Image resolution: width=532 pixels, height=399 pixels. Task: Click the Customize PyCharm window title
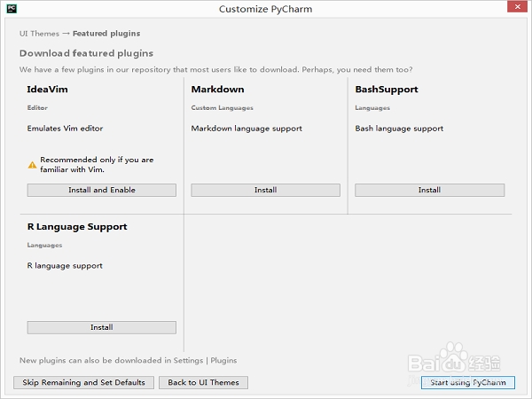(266, 9)
